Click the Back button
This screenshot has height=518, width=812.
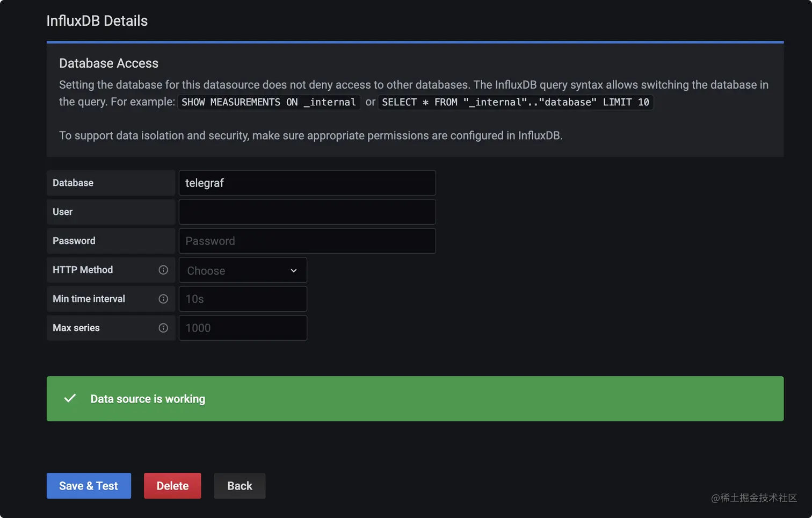(240, 486)
